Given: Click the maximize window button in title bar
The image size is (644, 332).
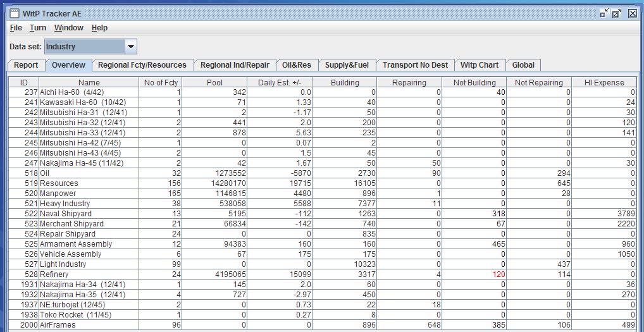Looking at the screenshot, I should click(x=617, y=13).
